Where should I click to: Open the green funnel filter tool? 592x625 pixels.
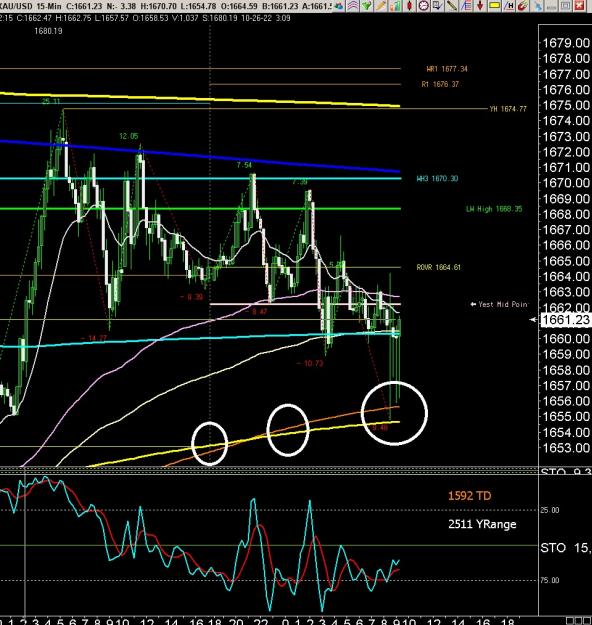click(x=367, y=5)
